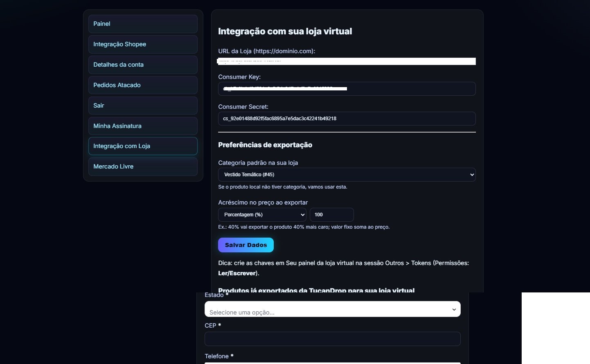The image size is (590, 364).
Task: Select Vestido Temático (#45) category dropdown
Action: (x=347, y=175)
